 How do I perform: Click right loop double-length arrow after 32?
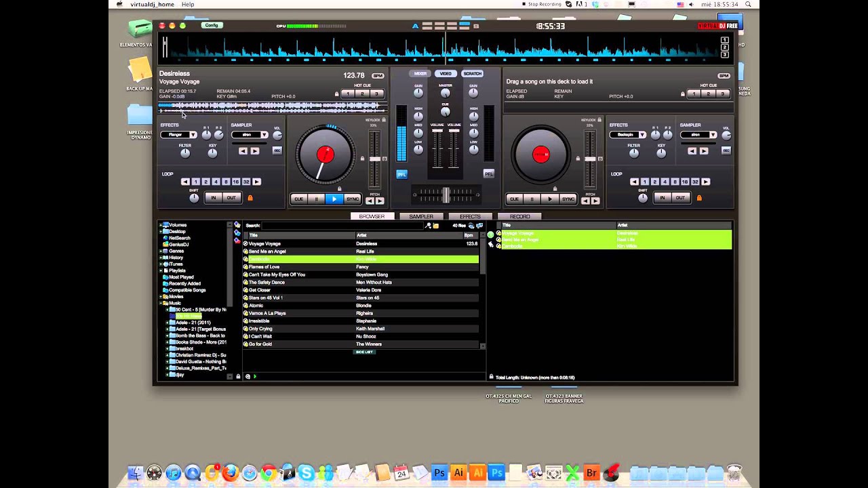(706, 182)
